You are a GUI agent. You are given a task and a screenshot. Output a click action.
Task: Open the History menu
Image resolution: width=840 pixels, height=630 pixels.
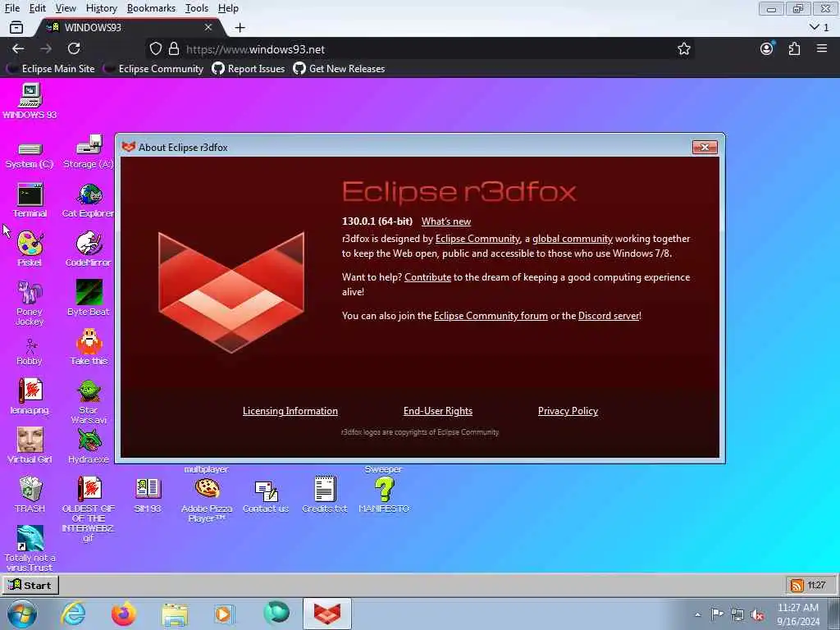coord(101,8)
